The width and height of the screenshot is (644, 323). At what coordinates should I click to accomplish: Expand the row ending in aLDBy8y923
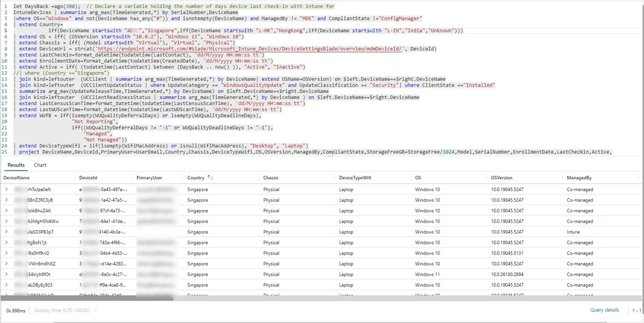7,285
